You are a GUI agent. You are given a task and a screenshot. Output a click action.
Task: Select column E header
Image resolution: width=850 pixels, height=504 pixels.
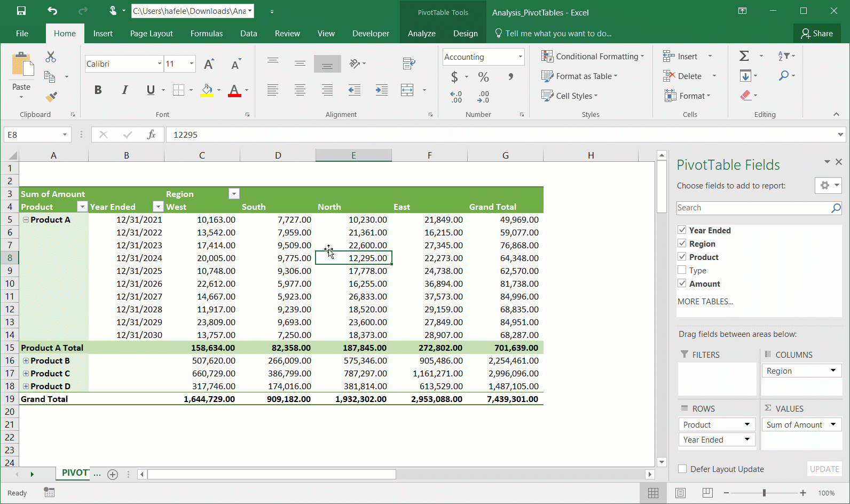click(x=353, y=155)
